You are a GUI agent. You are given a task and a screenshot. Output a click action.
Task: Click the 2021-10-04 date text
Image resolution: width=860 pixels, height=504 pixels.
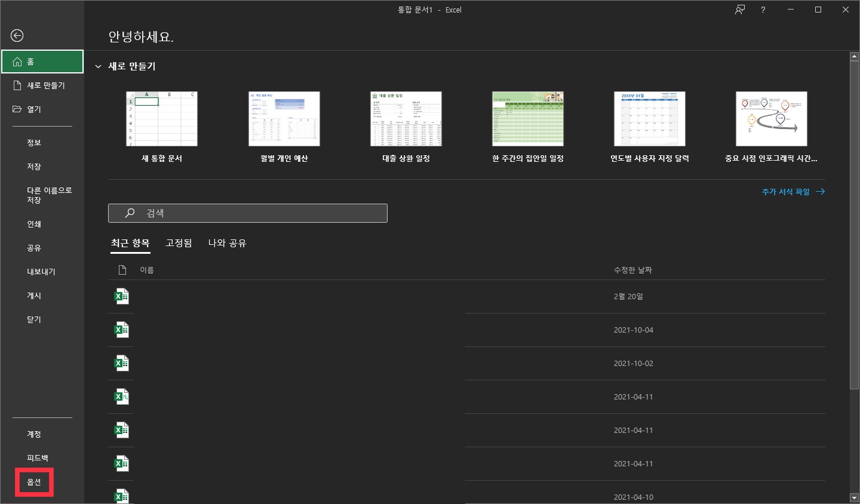[x=634, y=330]
